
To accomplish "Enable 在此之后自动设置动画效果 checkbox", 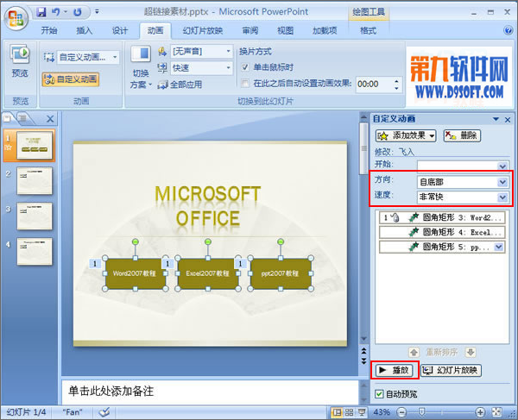I will coord(245,84).
